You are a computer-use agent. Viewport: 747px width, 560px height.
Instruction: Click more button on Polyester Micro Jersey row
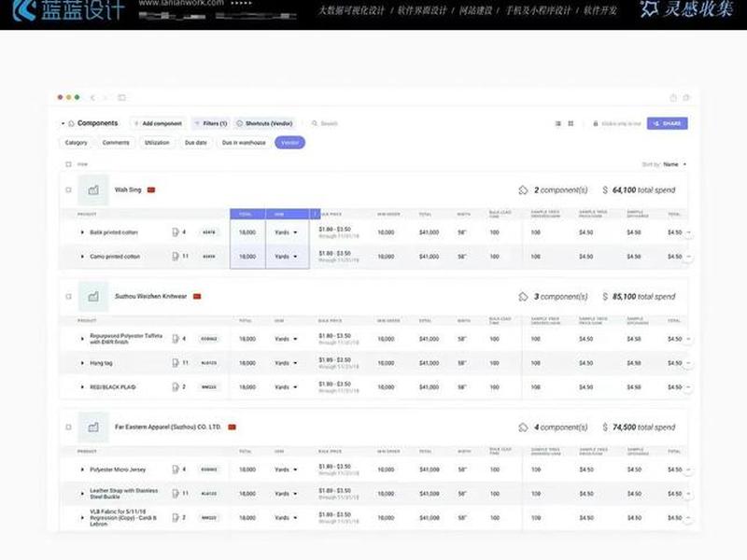coord(688,469)
